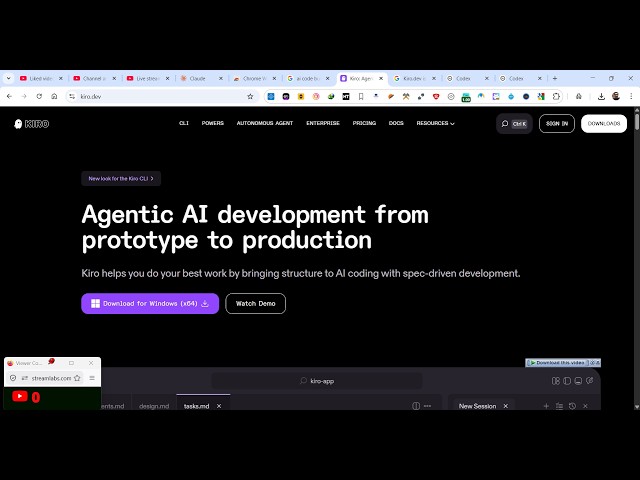Click the Kiro ghost logo
Image resolution: width=640 pixels, height=480 pixels.
[31, 124]
